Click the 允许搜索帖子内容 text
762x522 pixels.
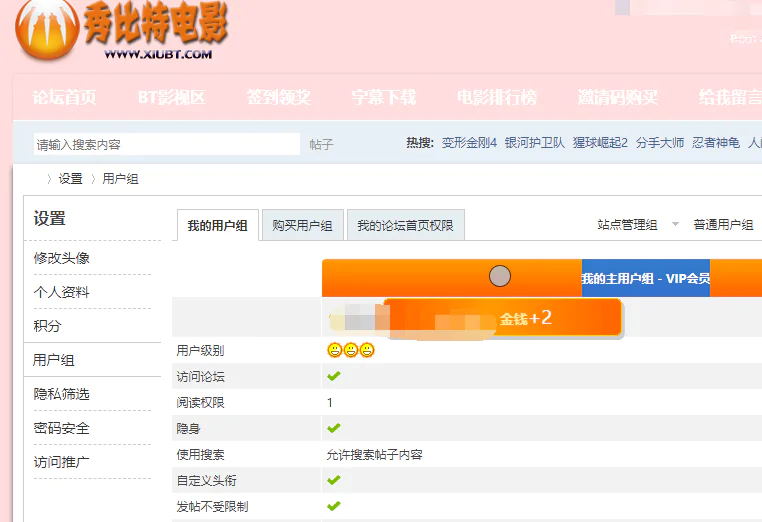click(375, 454)
